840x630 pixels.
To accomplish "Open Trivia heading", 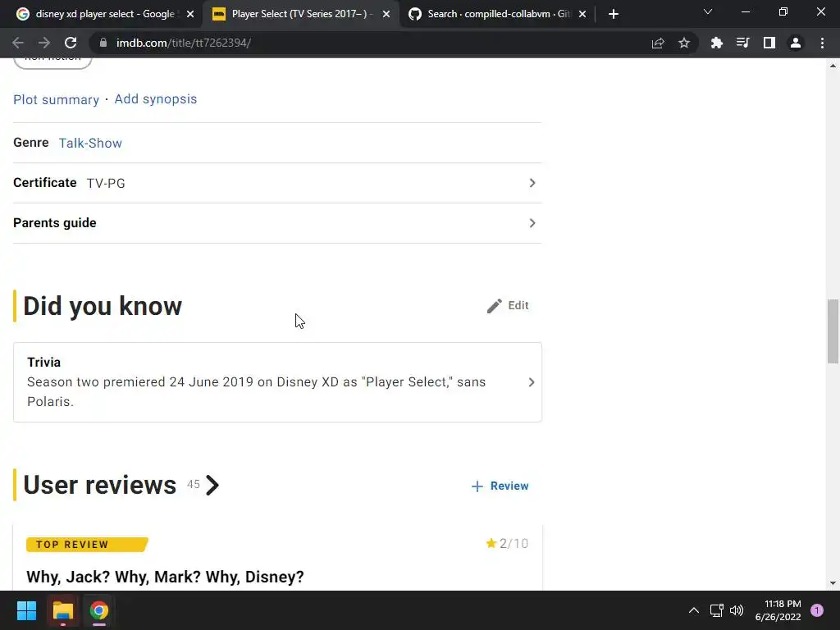I will click(44, 362).
